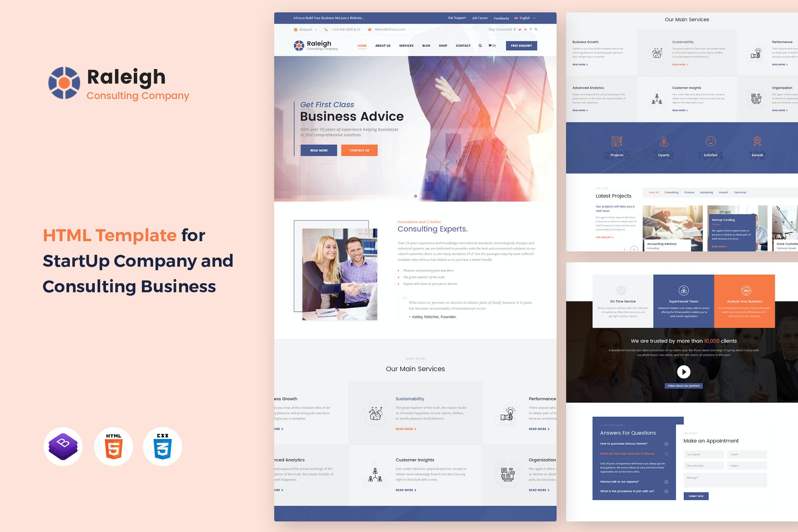Click the shopping cart icon in navbar
The height and width of the screenshot is (532, 798).
pos(489,46)
